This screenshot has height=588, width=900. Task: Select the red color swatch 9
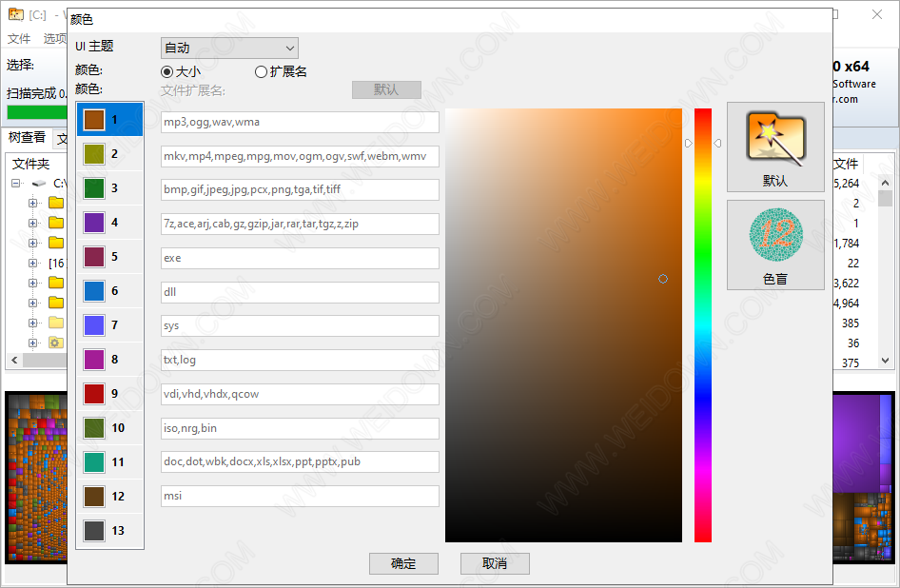94,393
